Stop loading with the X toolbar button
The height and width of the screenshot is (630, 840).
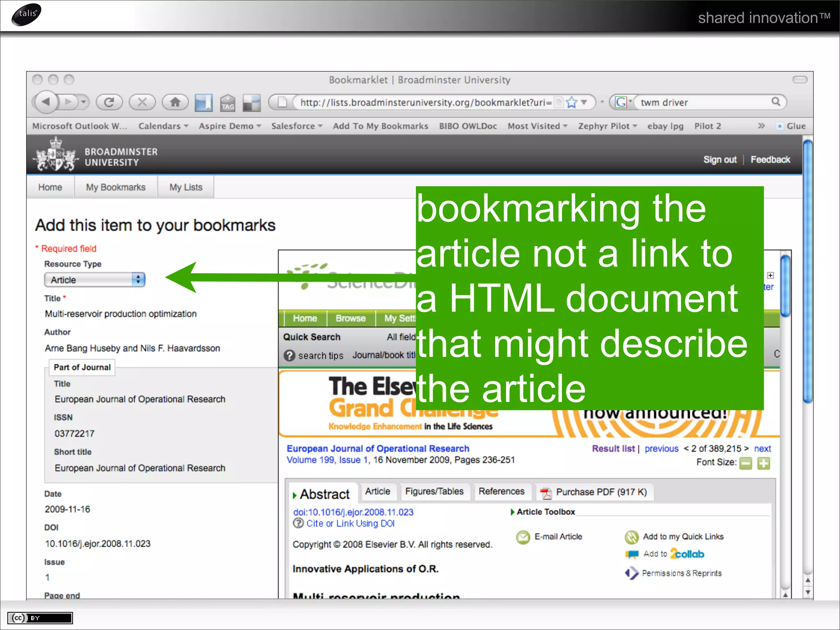click(142, 102)
